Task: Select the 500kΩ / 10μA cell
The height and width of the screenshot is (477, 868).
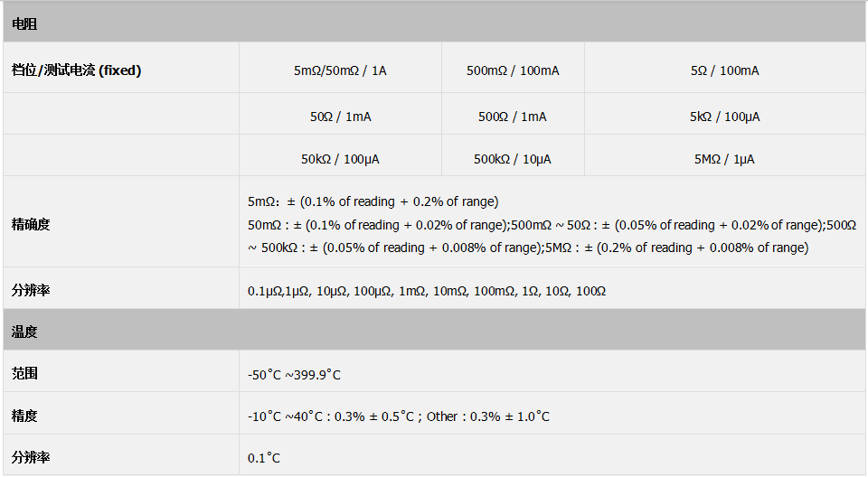Action: [513, 159]
